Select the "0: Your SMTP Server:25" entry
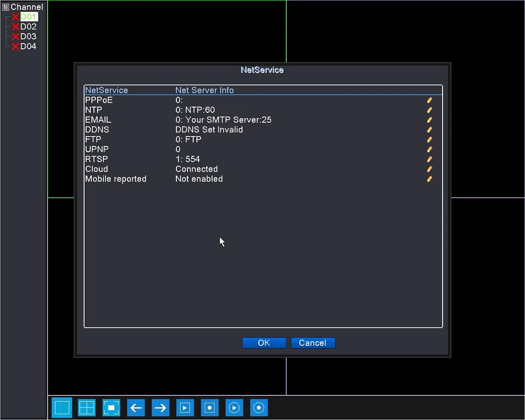 pos(223,120)
